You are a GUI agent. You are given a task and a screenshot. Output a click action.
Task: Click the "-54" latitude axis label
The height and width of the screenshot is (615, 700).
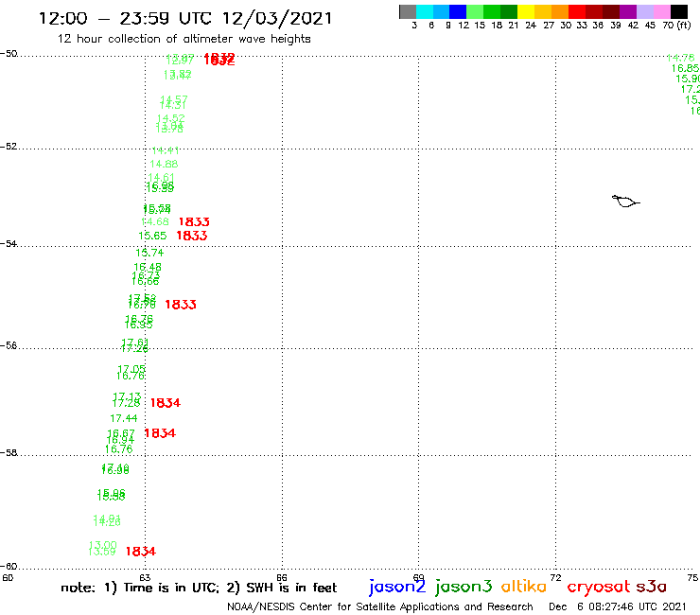pos(9,243)
